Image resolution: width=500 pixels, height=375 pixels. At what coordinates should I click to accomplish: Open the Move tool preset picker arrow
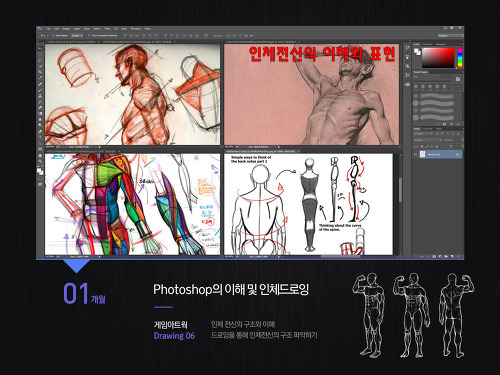[x=47, y=35]
